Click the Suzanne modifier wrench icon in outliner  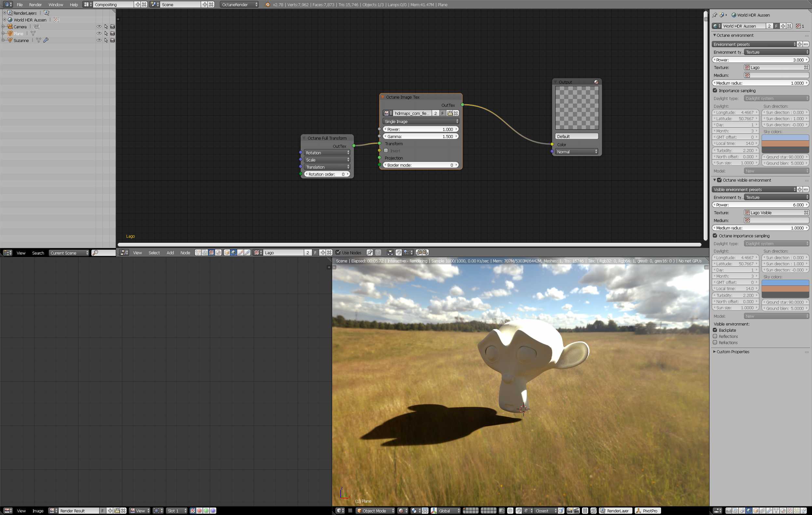tap(46, 40)
